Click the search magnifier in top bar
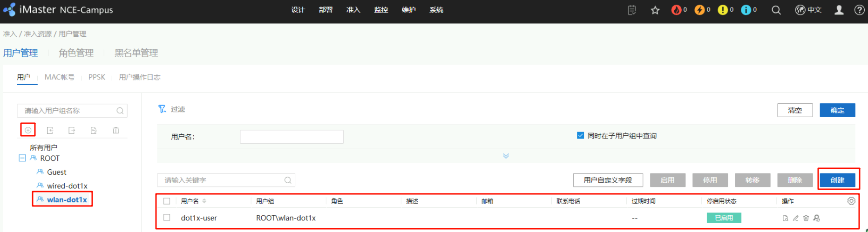 (776, 10)
